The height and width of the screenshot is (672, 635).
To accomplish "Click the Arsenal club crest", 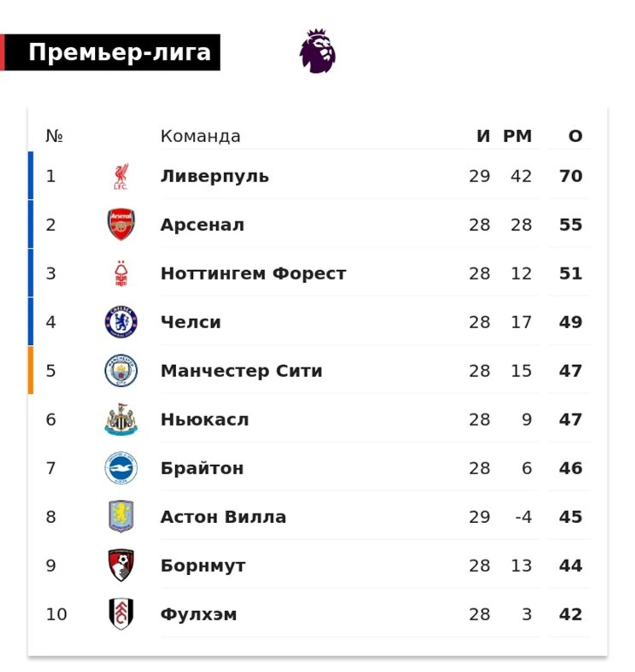I will [x=121, y=225].
